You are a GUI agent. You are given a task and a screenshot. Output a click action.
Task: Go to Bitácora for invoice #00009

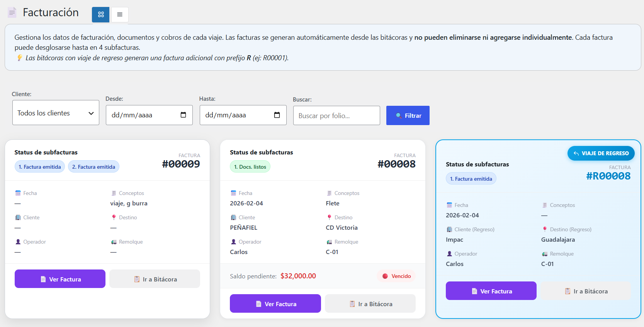click(155, 279)
